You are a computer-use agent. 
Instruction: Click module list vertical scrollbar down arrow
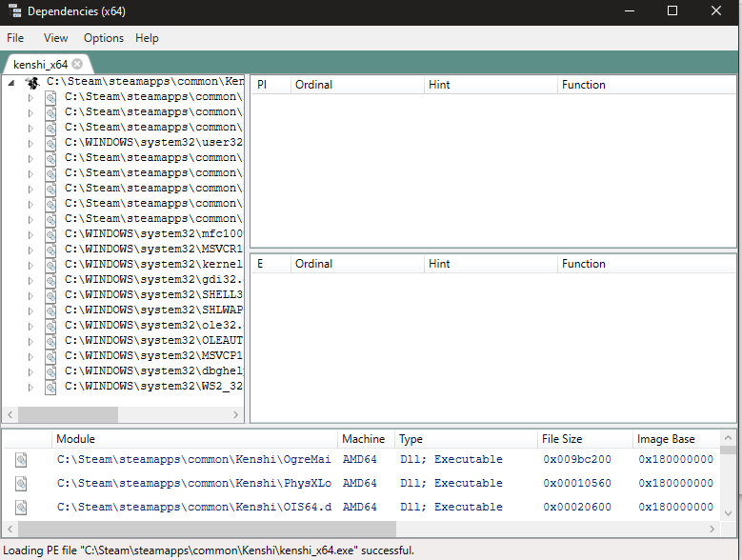(x=728, y=513)
